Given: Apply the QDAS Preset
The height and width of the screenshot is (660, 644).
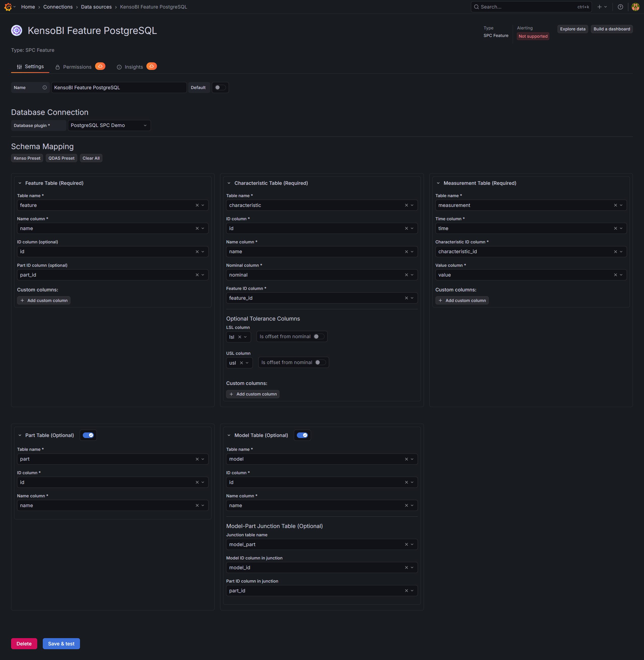Looking at the screenshot, I should [x=61, y=158].
